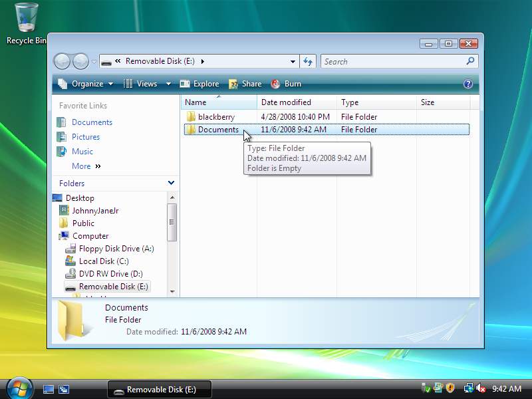The width and height of the screenshot is (532, 399).
Task: Open the address bar history dropdown
Action: [293, 62]
